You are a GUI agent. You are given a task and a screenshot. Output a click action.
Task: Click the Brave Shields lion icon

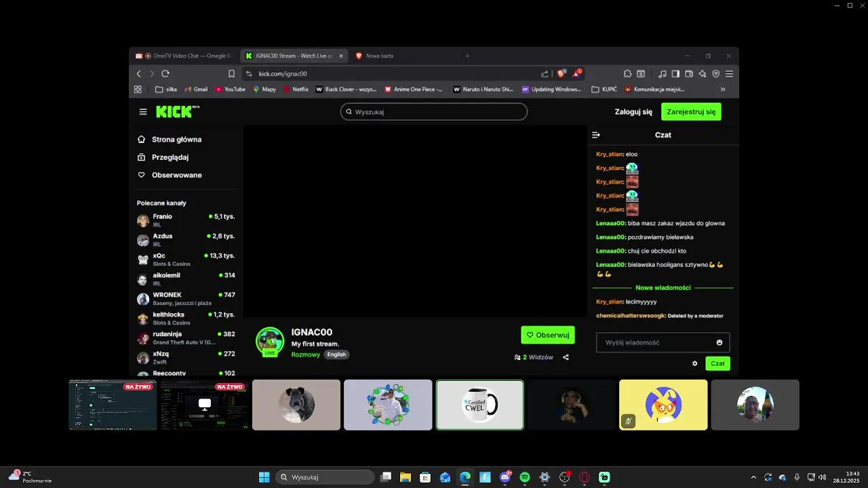tap(561, 73)
